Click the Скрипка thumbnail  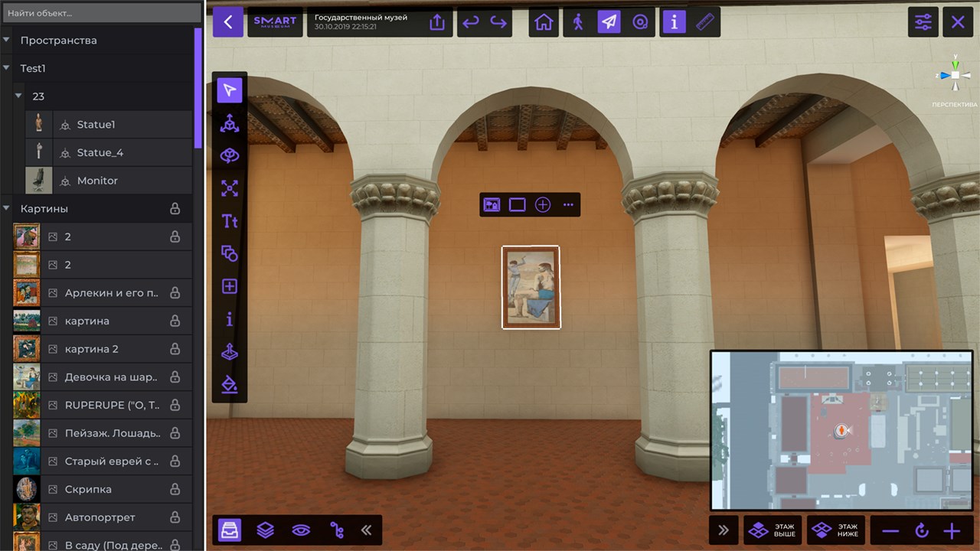27,489
